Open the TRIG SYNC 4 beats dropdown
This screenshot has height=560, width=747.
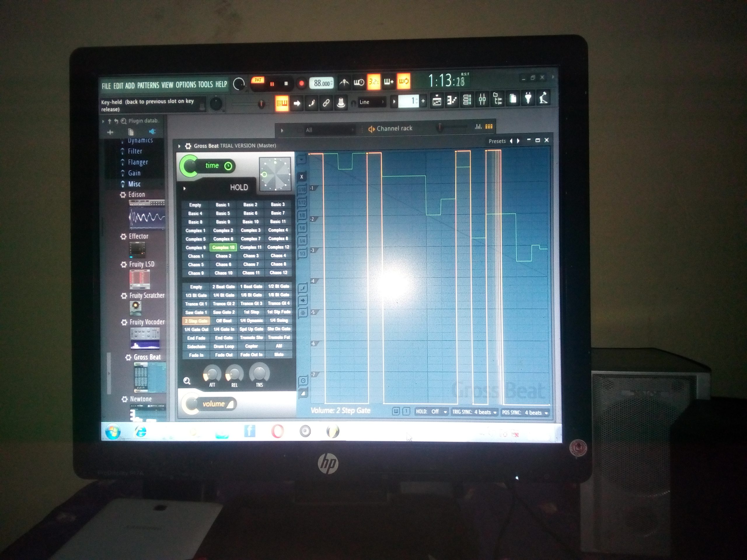tap(474, 412)
